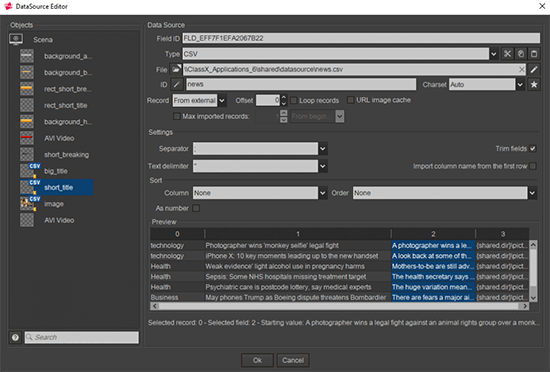Decrease the Offset value with the down arrow
The width and height of the screenshot is (550, 372).
(x=284, y=103)
